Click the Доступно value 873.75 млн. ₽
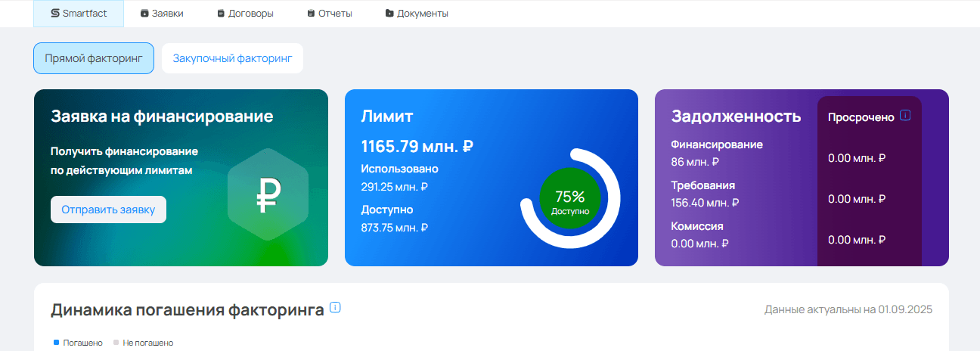This screenshot has height=351, width=980. pyautogui.click(x=395, y=227)
